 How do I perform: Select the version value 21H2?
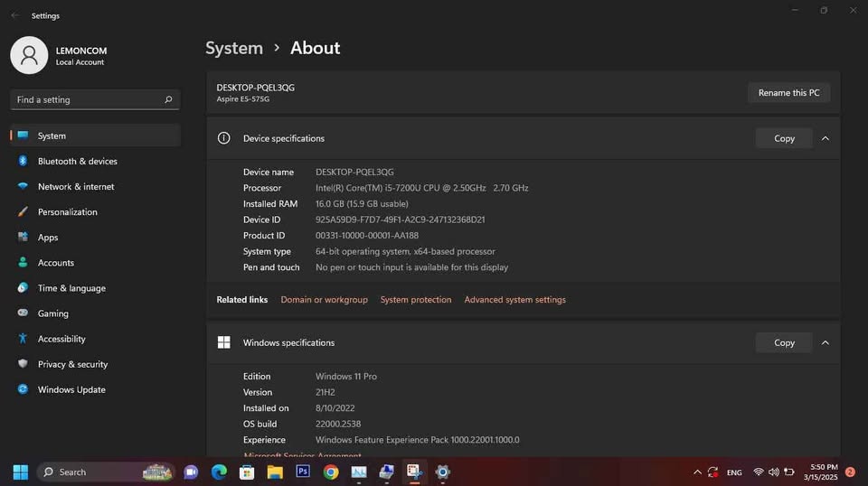click(325, 392)
